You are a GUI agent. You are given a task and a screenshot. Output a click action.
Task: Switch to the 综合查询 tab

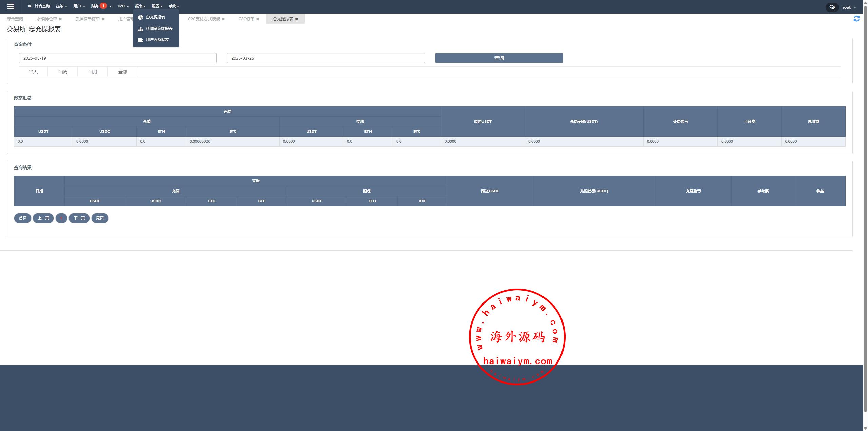[15, 19]
